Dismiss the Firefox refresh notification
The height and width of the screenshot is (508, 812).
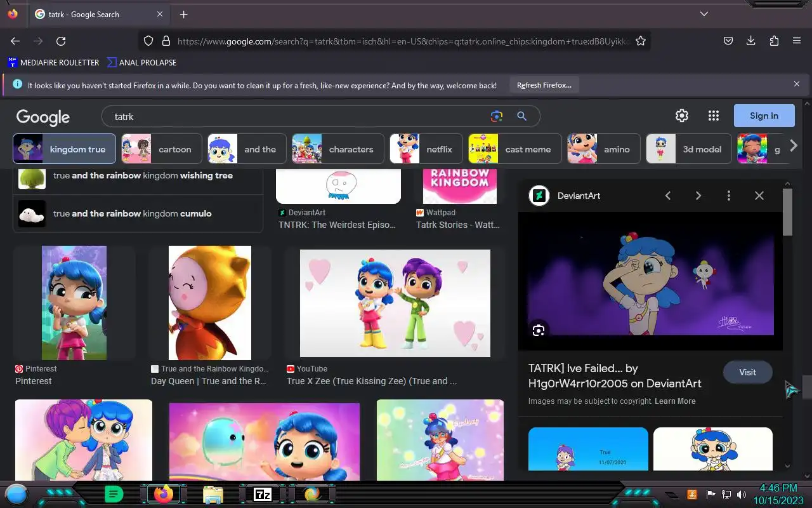pyautogui.click(x=797, y=84)
